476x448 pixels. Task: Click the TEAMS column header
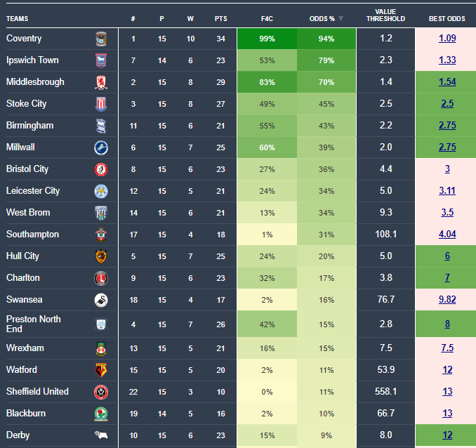coord(18,19)
